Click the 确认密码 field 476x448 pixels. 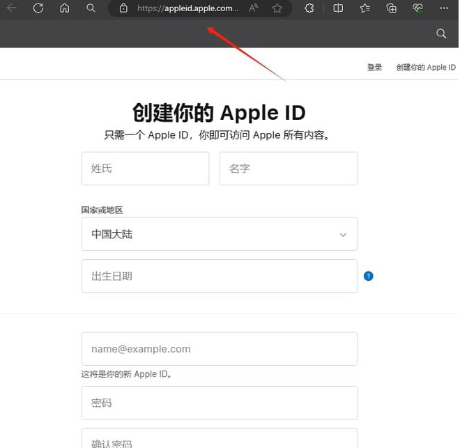point(219,439)
